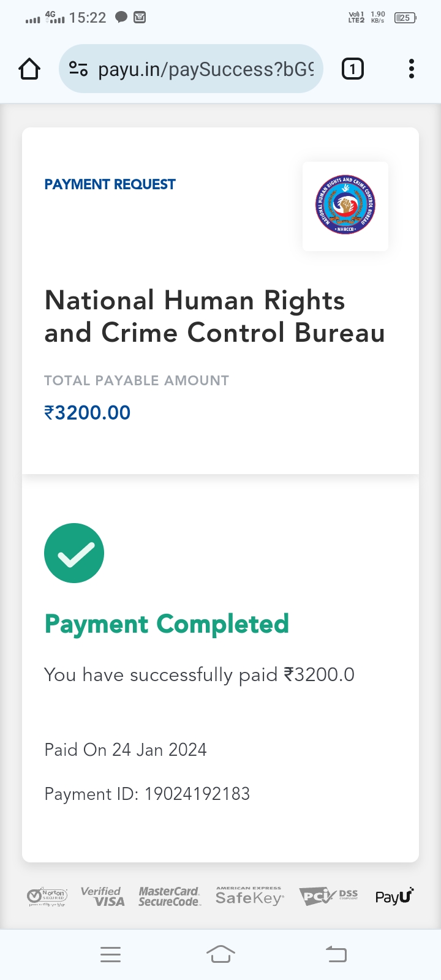Screen dimensions: 441x980
Task: Tap the PCI DSS compliance badge
Action: 328,897
